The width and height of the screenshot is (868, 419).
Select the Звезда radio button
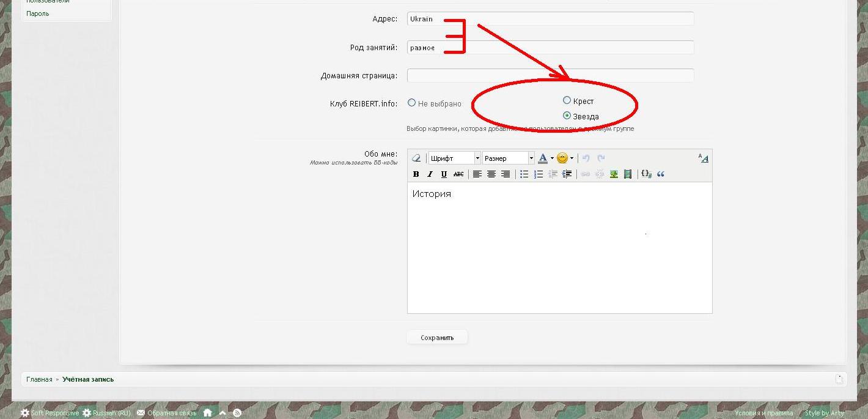[x=567, y=116]
